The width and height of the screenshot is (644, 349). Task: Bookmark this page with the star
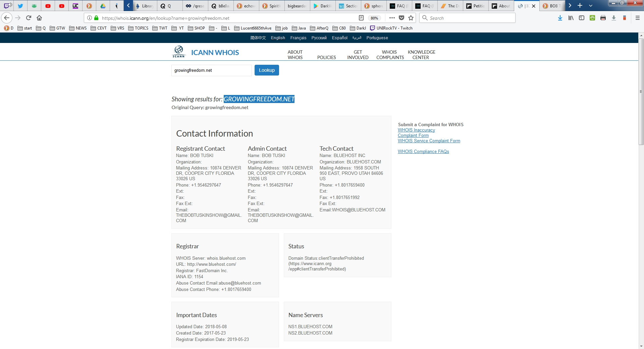(411, 18)
